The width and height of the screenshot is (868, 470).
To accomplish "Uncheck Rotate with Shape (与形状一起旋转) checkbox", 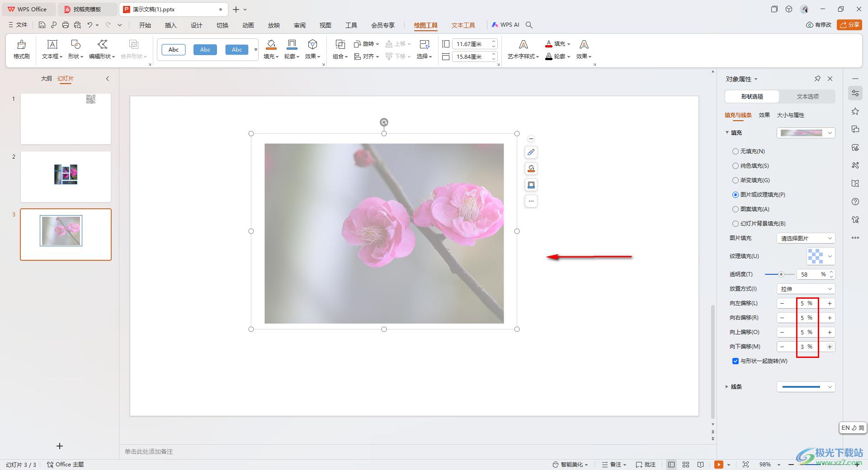I will pos(736,361).
